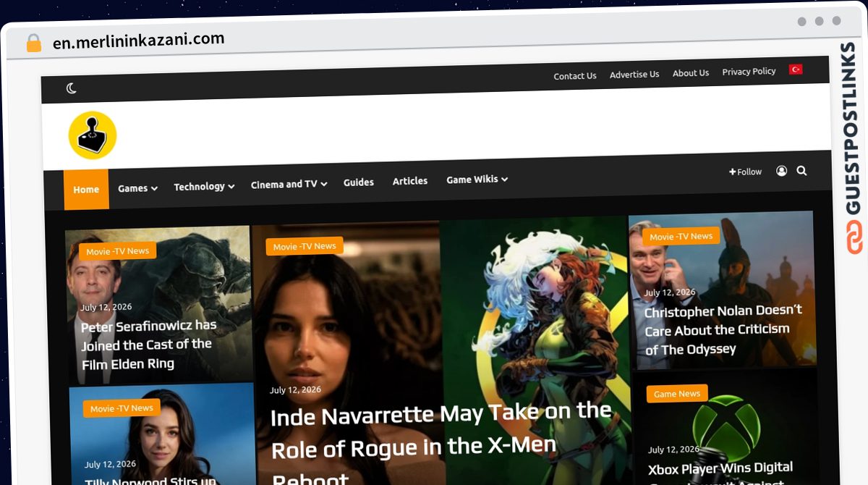Click Movie-TV News tag on Navarrette card
This screenshot has width=868, height=485.
point(305,247)
